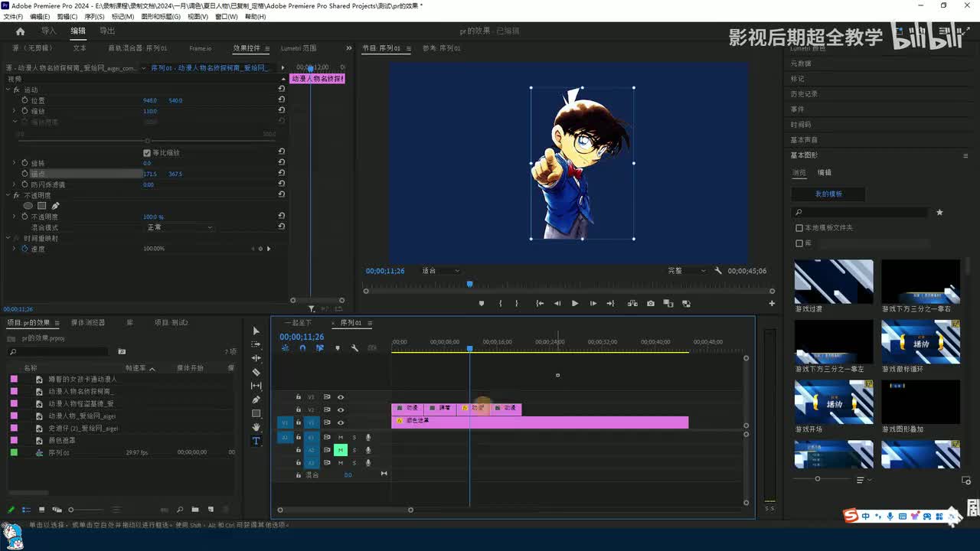Toggle the timeline snap magnet icon
The image size is (980, 551).
[x=302, y=348]
